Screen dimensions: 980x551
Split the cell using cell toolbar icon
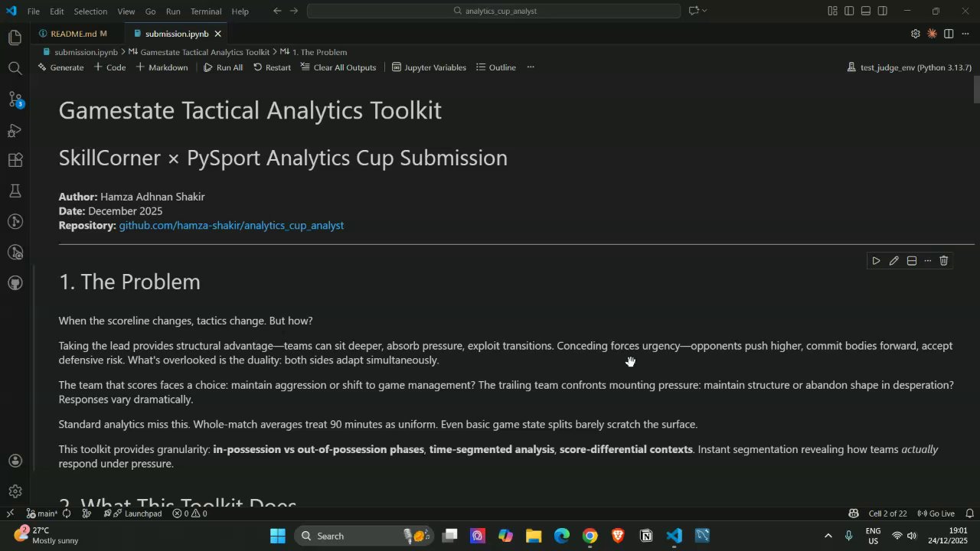pyautogui.click(x=911, y=261)
